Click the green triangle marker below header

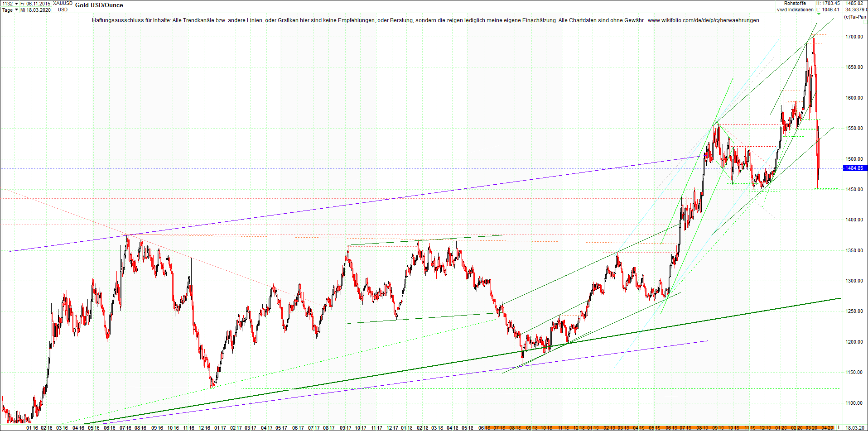[818, 14]
